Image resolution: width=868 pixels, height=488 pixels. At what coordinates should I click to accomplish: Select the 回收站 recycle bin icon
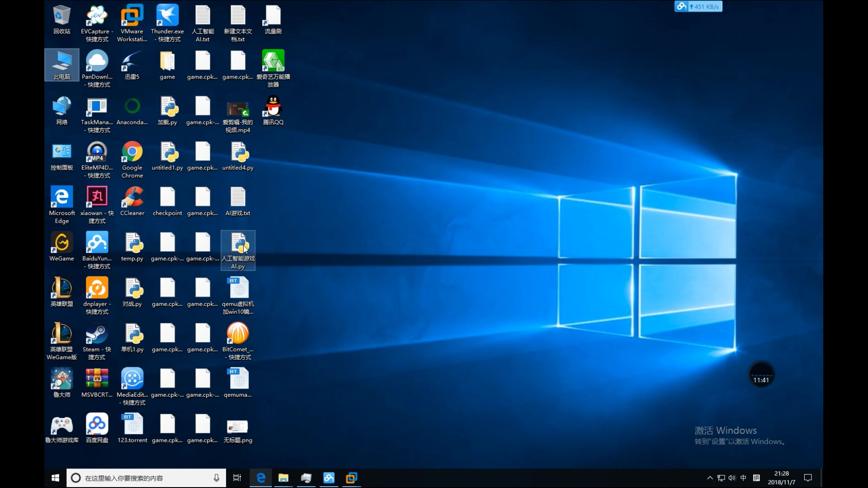tap(61, 16)
